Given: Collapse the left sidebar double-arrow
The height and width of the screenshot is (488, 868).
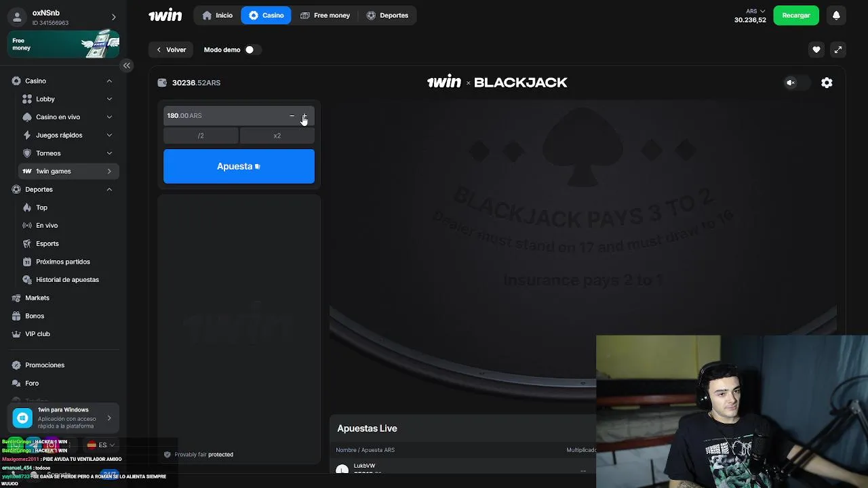Looking at the screenshot, I should click(126, 66).
